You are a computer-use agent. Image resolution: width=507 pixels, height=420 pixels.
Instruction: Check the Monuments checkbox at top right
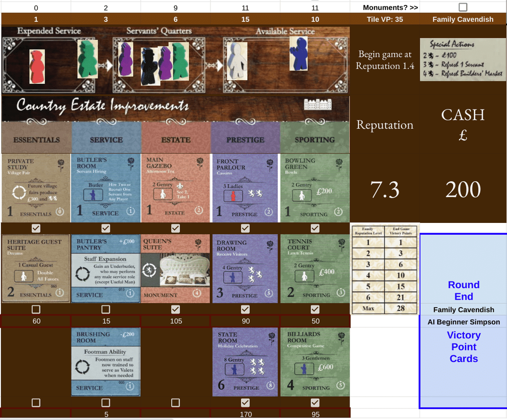click(463, 7)
